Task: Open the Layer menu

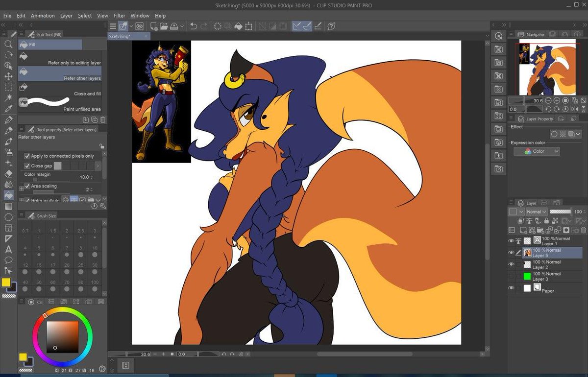Action: 66,15
